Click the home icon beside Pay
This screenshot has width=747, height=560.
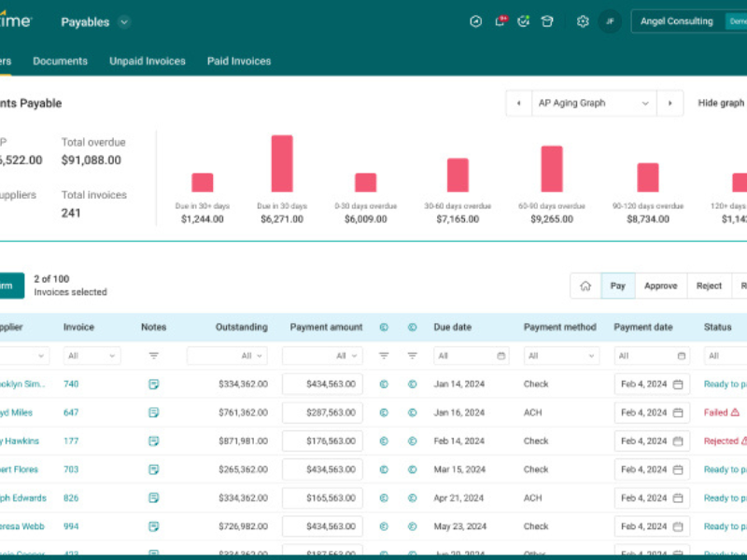(585, 286)
